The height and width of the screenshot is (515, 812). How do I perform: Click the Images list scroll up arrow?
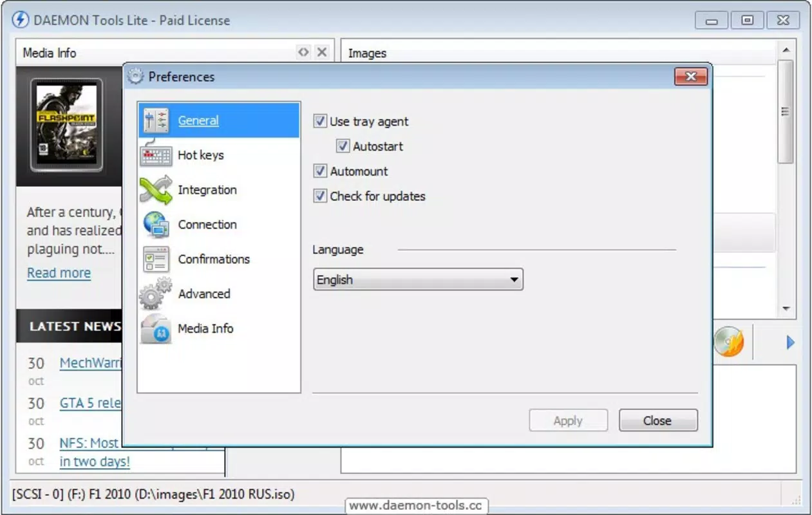[786, 50]
